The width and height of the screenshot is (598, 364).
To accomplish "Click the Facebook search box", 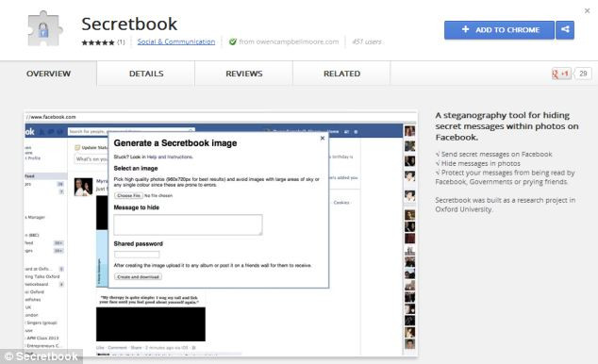I will click(x=131, y=131).
